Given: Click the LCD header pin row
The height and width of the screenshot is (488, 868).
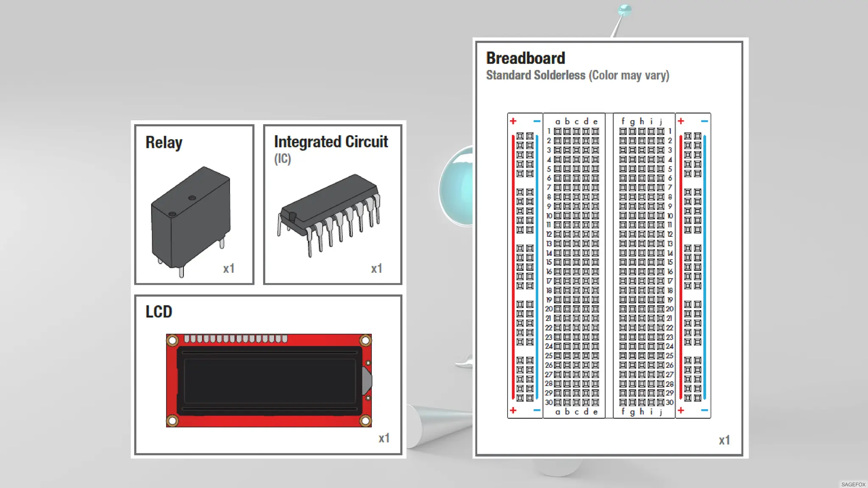Looking at the screenshot, I should (x=236, y=338).
